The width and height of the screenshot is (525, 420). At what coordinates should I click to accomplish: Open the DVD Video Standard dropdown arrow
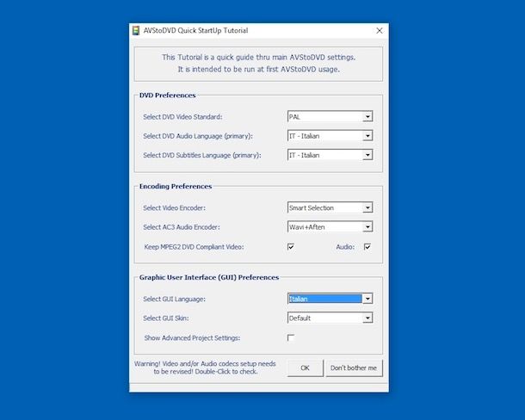[x=367, y=116]
